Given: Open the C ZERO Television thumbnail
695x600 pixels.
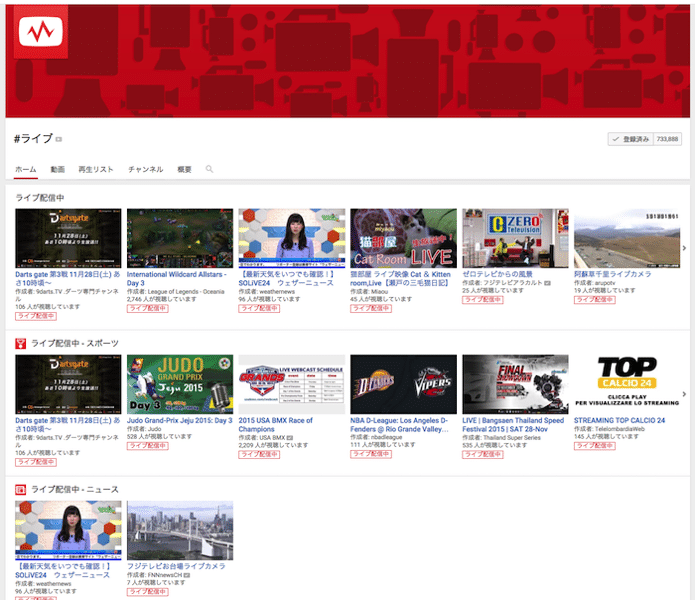Looking at the screenshot, I should 515,238.
